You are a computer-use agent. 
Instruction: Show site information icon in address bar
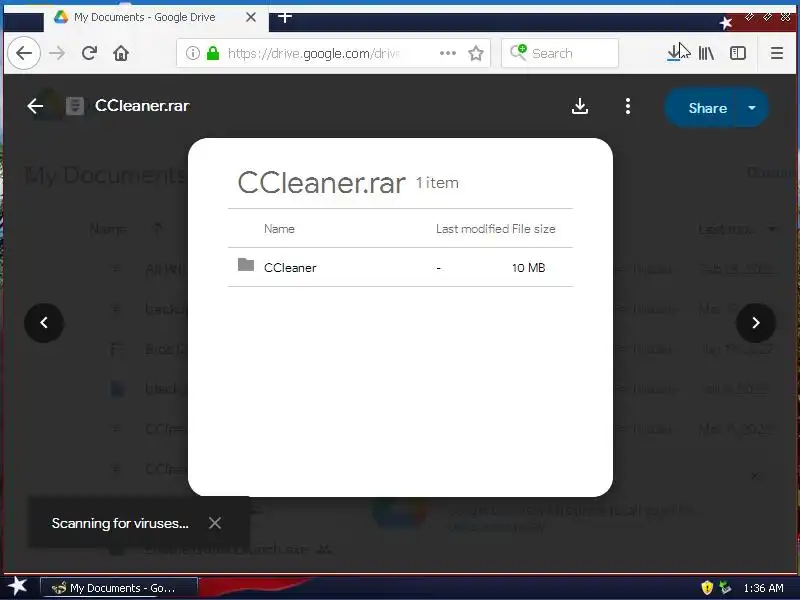(x=192, y=53)
